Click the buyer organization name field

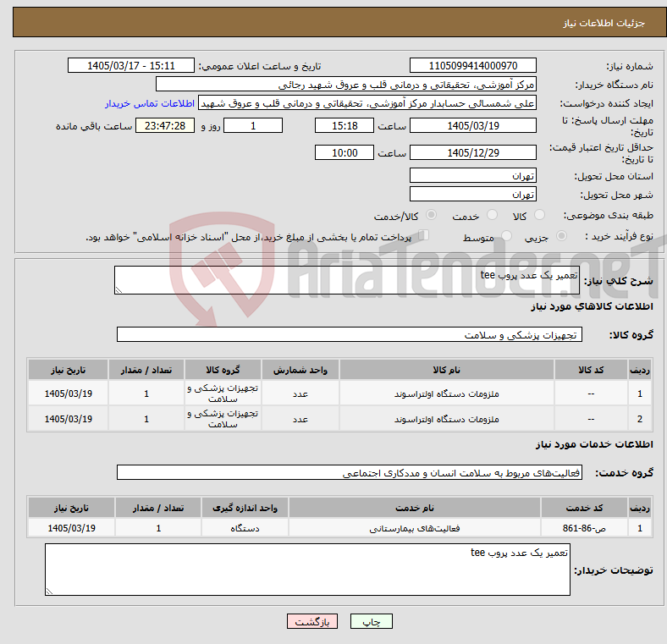(x=346, y=85)
